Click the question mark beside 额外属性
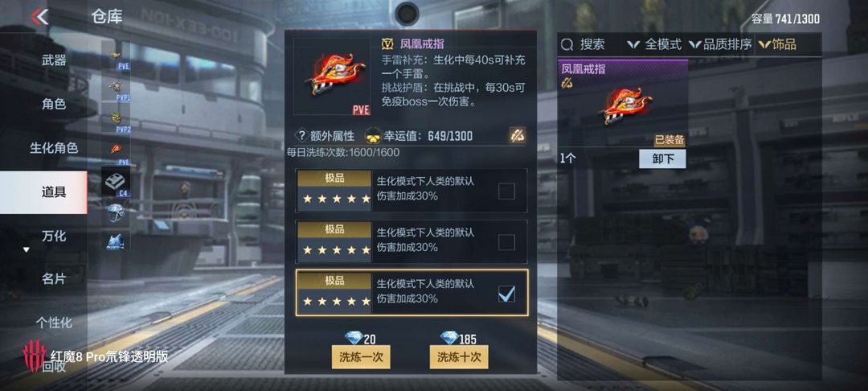The height and width of the screenshot is (391, 868). click(x=301, y=136)
